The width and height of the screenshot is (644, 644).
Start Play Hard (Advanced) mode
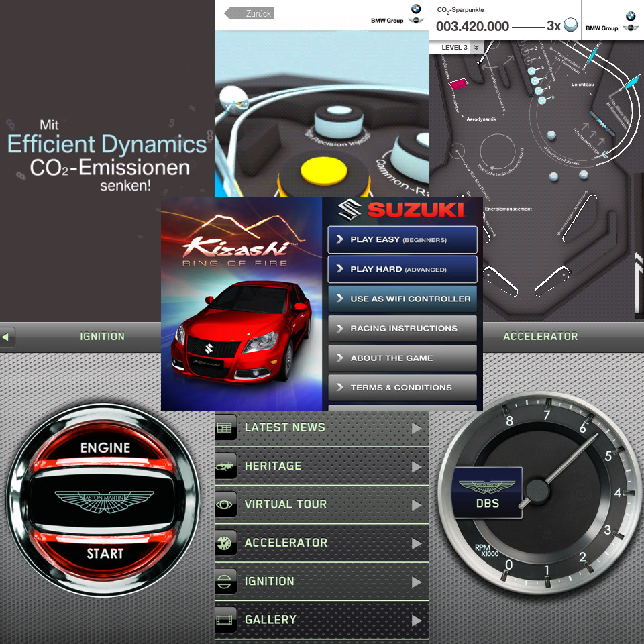402,269
